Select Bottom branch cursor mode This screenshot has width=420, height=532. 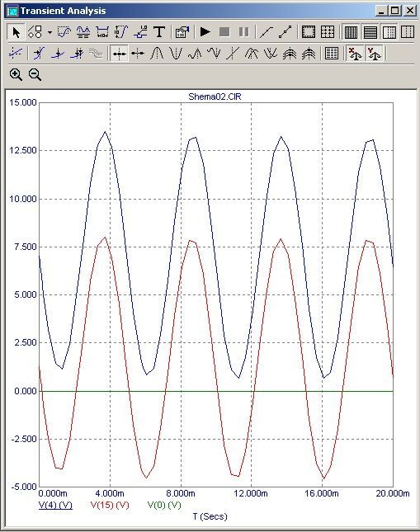tap(309, 54)
